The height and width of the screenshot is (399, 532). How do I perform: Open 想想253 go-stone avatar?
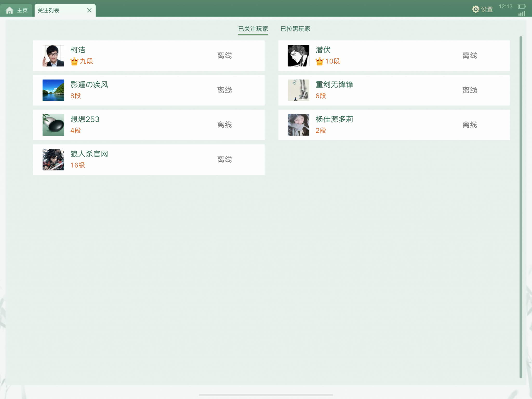pos(53,125)
